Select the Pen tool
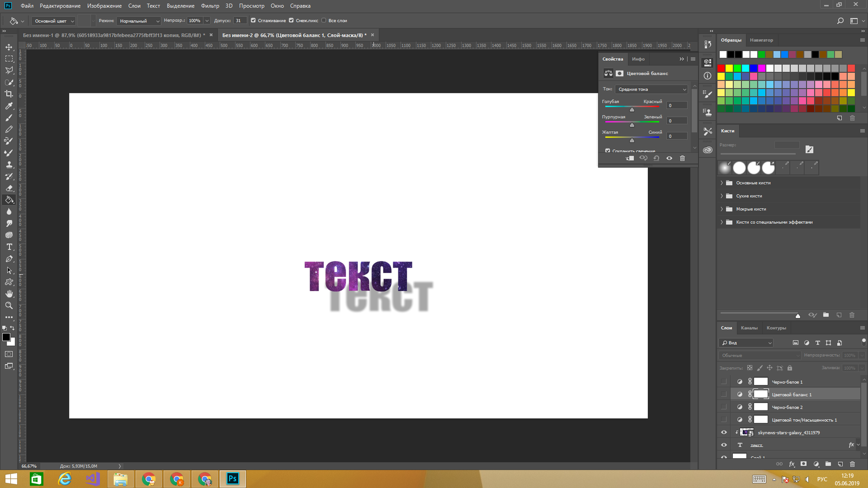This screenshot has height=488, width=868. [x=9, y=259]
